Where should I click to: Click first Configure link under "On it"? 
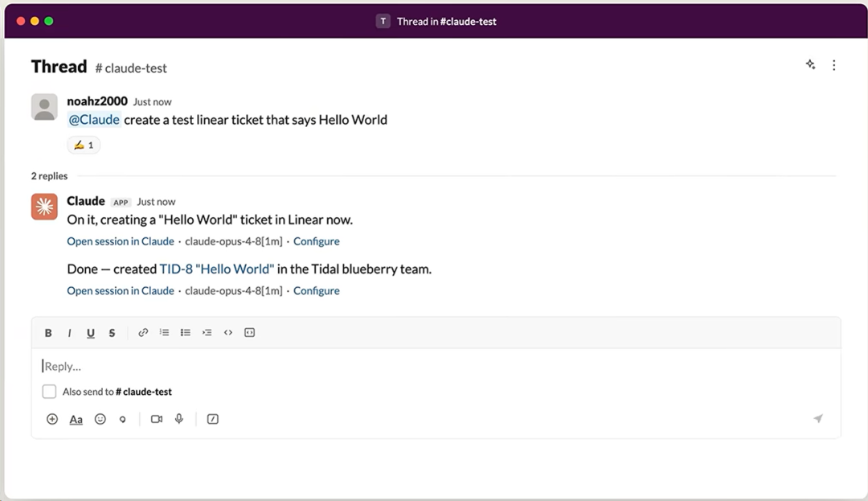click(x=317, y=241)
